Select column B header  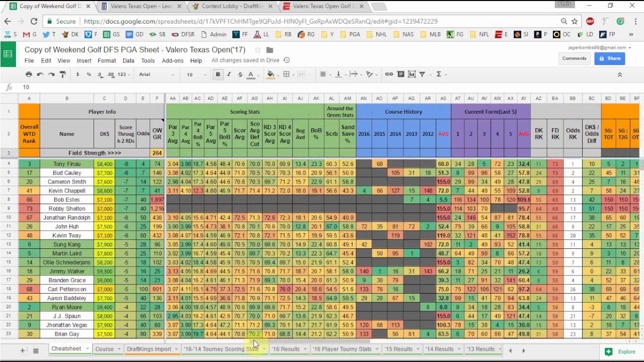pos(66,99)
